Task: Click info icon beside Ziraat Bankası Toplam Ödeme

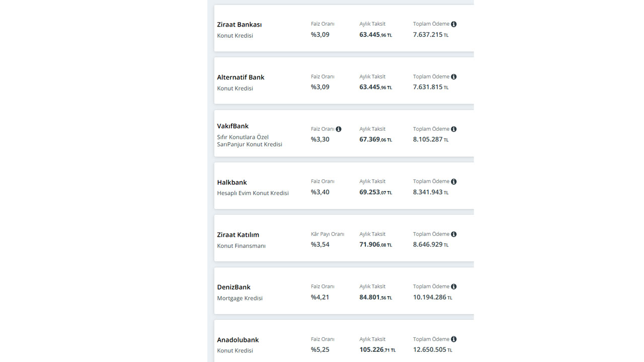Action: click(x=454, y=24)
